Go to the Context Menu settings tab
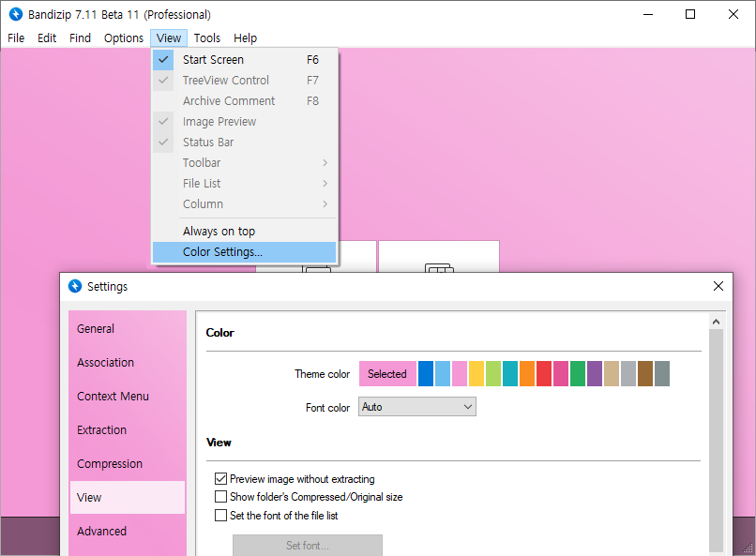Image resolution: width=756 pixels, height=556 pixels. coord(113,397)
